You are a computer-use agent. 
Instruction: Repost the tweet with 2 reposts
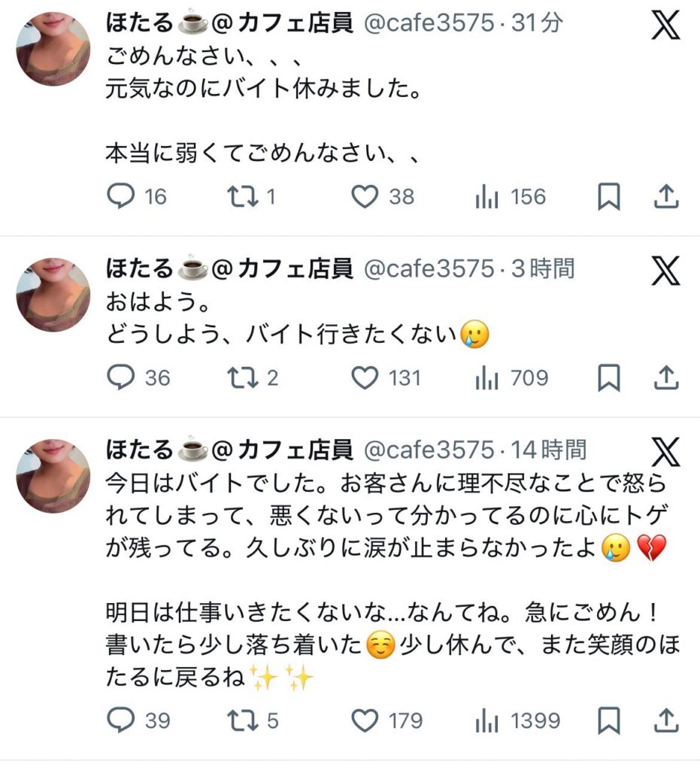[242, 377]
